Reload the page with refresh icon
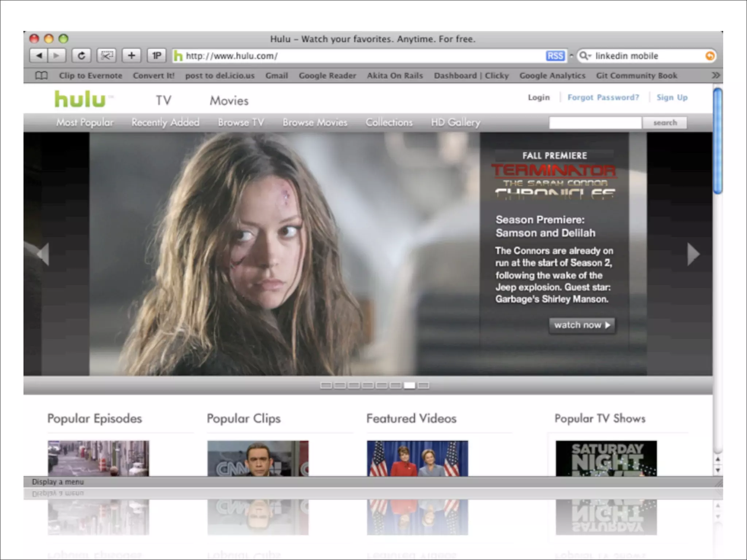The height and width of the screenshot is (560, 747). point(81,55)
